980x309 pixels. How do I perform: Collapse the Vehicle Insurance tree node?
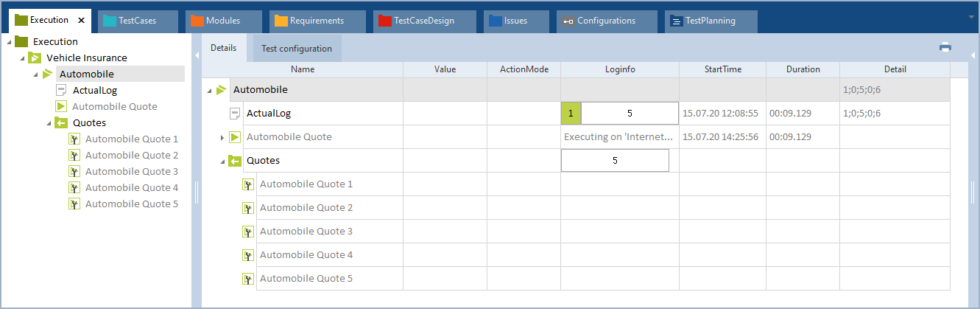point(21,58)
